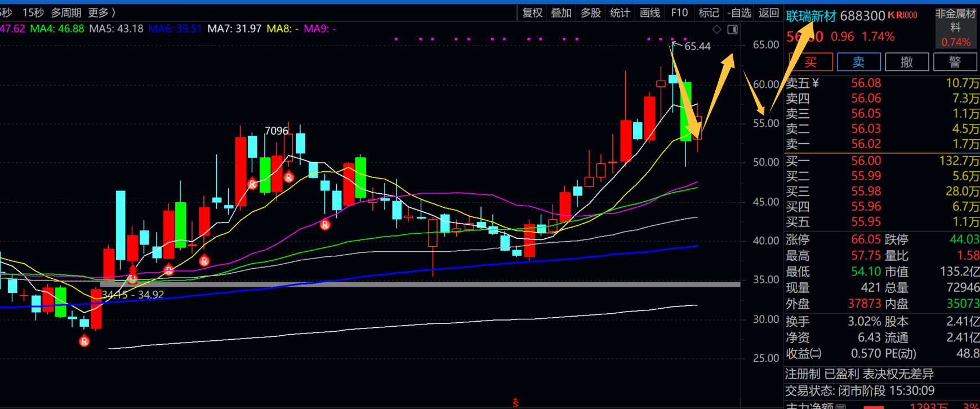Remove stock from watchlist via -自选
Image resolution: width=980 pixels, height=409 pixels.
click(x=739, y=12)
